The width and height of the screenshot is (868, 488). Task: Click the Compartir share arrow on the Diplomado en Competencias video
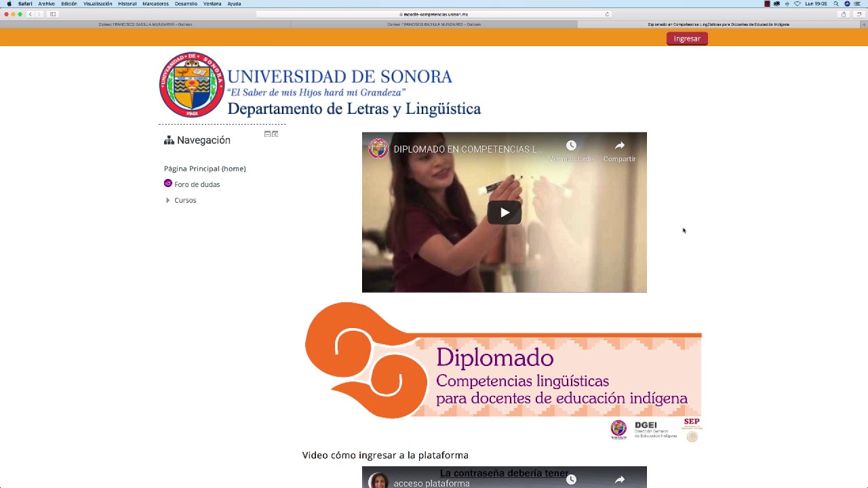(x=620, y=146)
